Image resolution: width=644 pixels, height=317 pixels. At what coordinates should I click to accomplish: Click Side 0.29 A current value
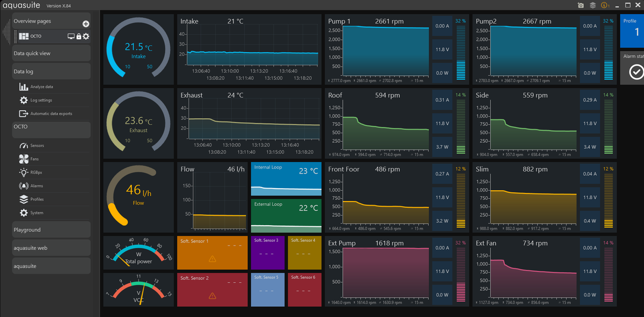(590, 100)
